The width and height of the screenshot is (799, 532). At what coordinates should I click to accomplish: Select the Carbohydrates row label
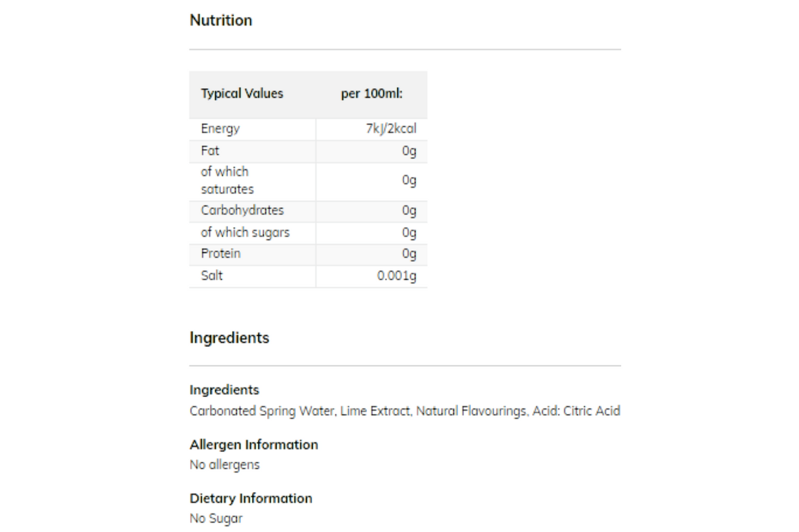[242, 211]
